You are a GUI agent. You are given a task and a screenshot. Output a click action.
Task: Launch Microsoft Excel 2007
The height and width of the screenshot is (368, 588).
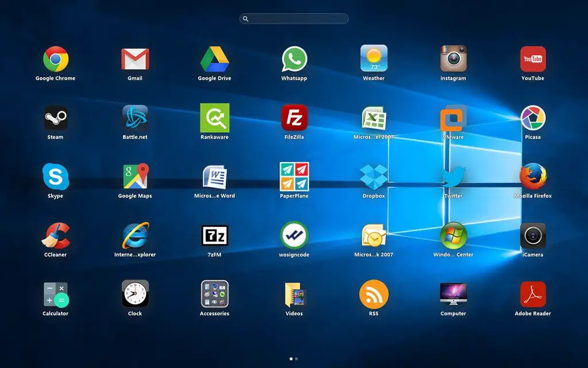point(374,118)
